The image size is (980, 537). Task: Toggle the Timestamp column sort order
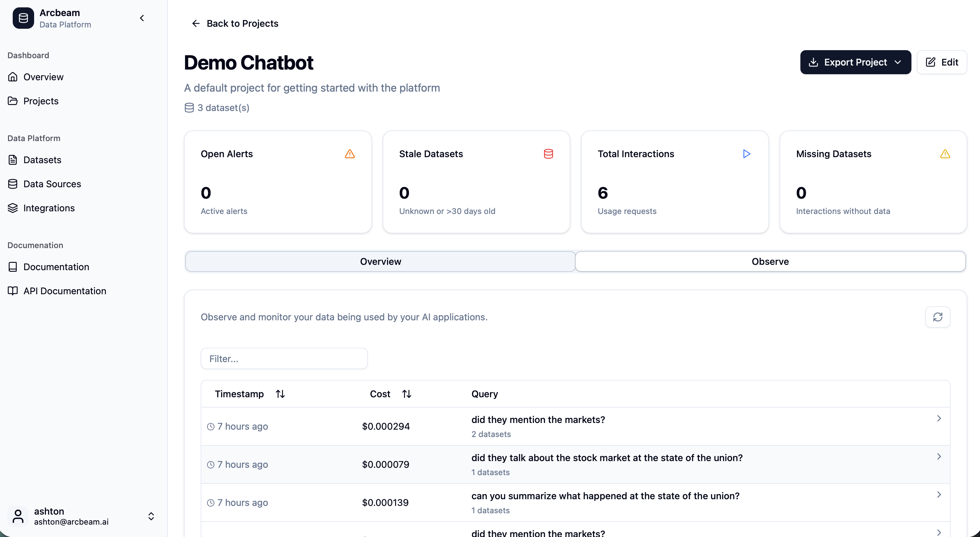pos(280,394)
